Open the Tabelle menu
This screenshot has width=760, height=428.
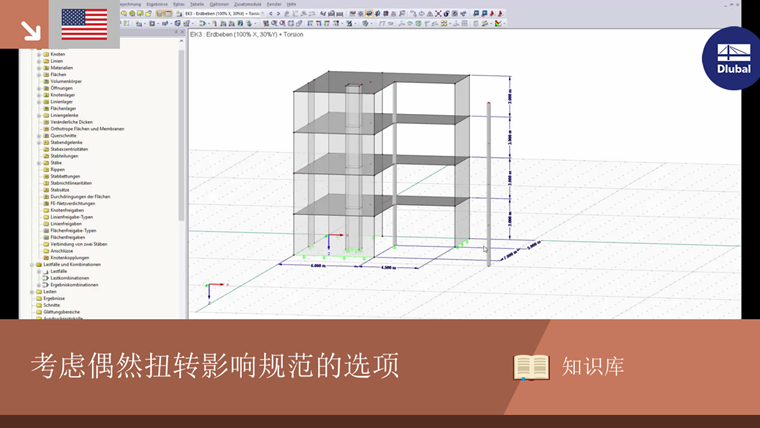(197, 4)
